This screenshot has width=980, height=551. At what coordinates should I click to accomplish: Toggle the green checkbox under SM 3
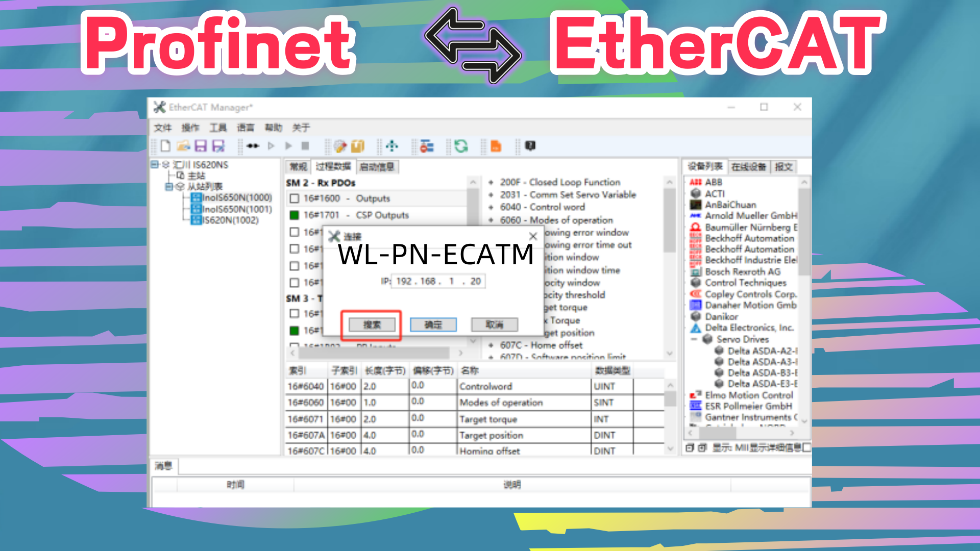295,331
